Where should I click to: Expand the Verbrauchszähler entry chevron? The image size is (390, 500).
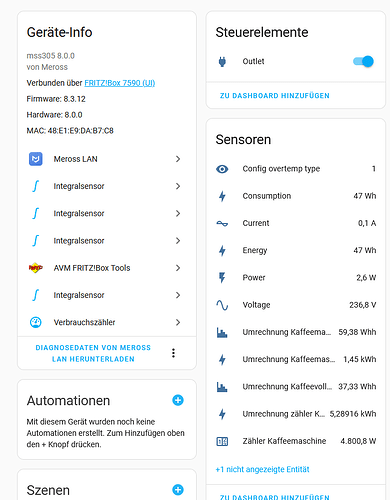click(178, 322)
